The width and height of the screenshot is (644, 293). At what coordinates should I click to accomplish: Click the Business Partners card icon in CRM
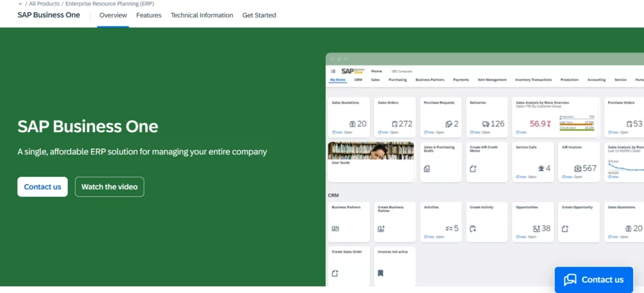[335, 229]
